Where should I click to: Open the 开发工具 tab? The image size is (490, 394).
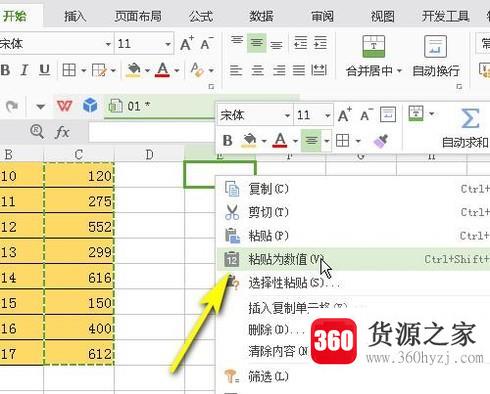pos(445,16)
